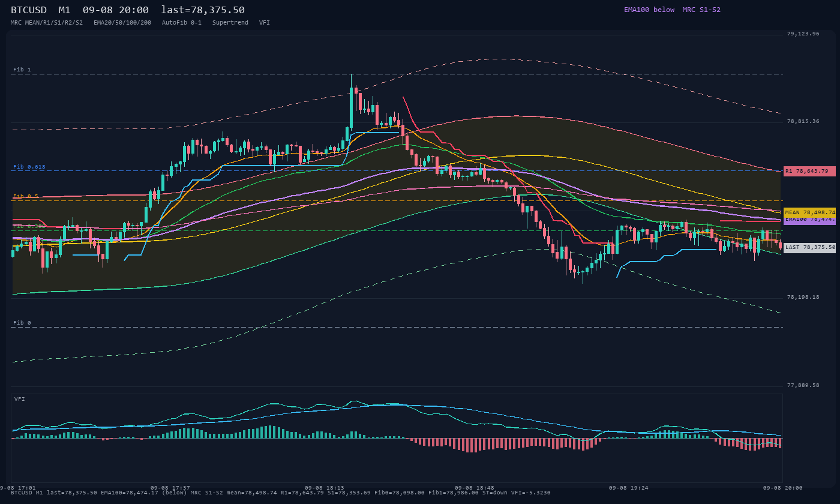Click the purple EMA100 price tag on the axis

coord(809,220)
